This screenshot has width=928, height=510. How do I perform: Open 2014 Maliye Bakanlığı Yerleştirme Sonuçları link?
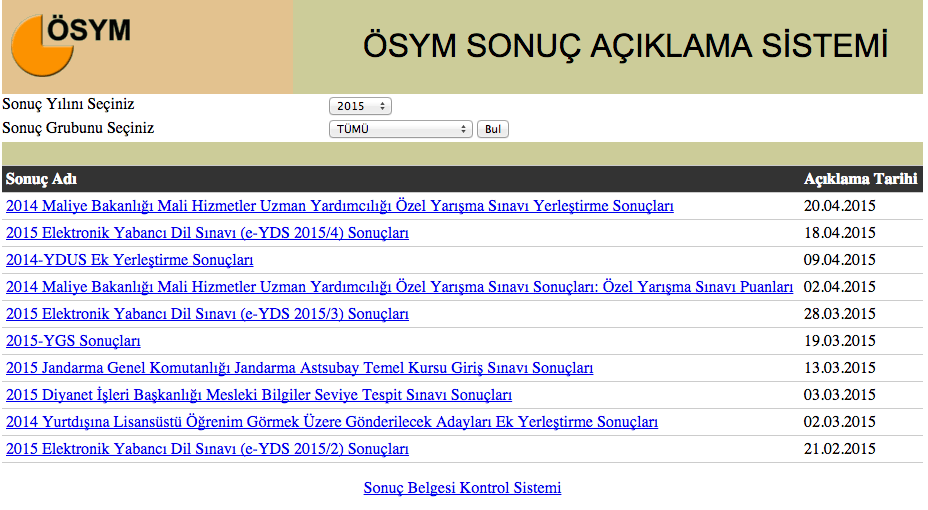[x=340, y=206]
